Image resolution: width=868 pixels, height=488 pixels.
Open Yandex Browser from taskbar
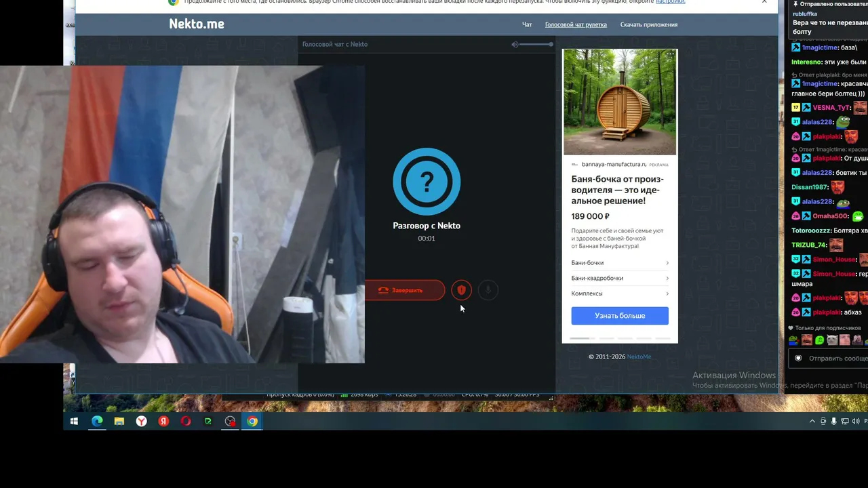(141, 421)
